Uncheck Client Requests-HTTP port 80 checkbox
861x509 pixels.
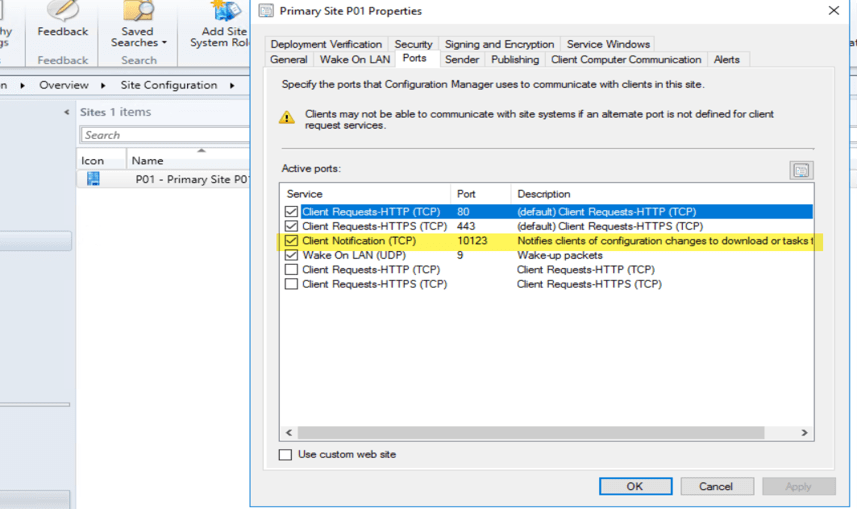(291, 211)
